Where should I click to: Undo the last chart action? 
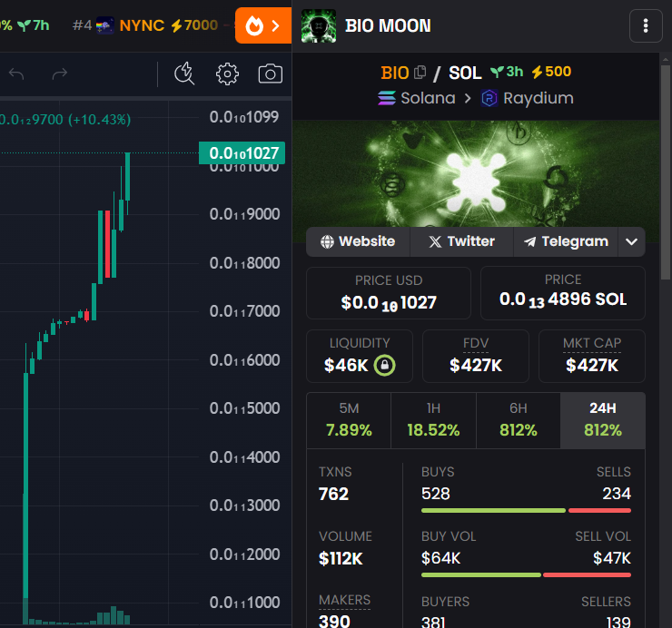(16, 74)
